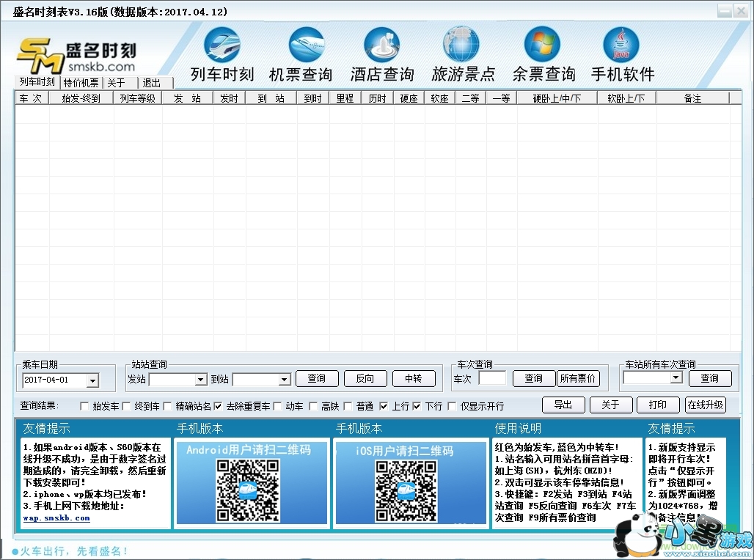The height and width of the screenshot is (560, 754).
Task: Open the 旅游景点 globe icon
Action: coord(461,45)
